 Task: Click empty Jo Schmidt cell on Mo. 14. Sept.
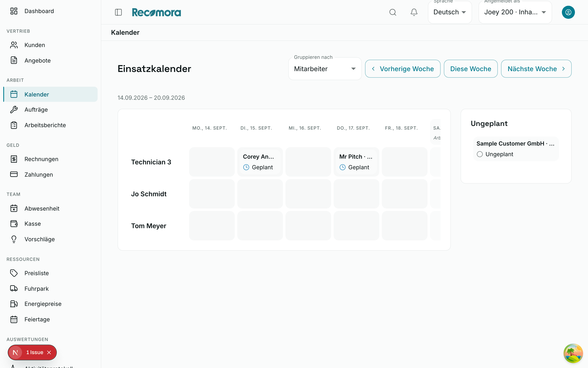212,194
